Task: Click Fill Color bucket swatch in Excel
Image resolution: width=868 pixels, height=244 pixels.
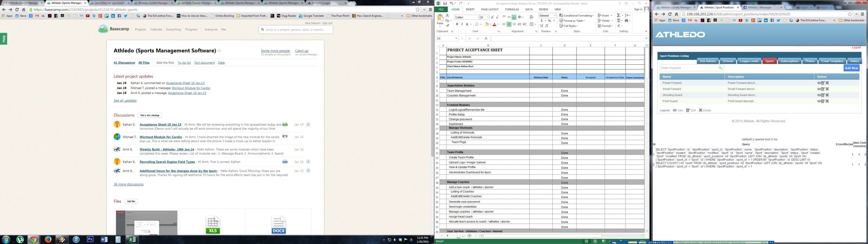Action: [487, 24]
